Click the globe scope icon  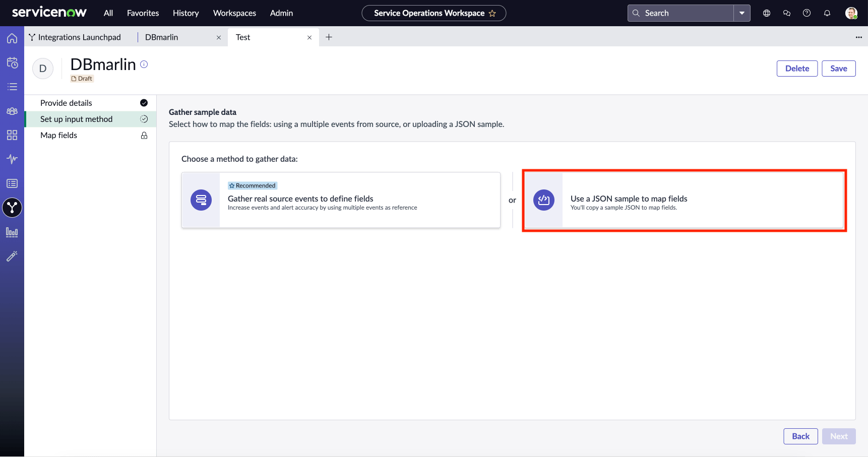coord(767,13)
